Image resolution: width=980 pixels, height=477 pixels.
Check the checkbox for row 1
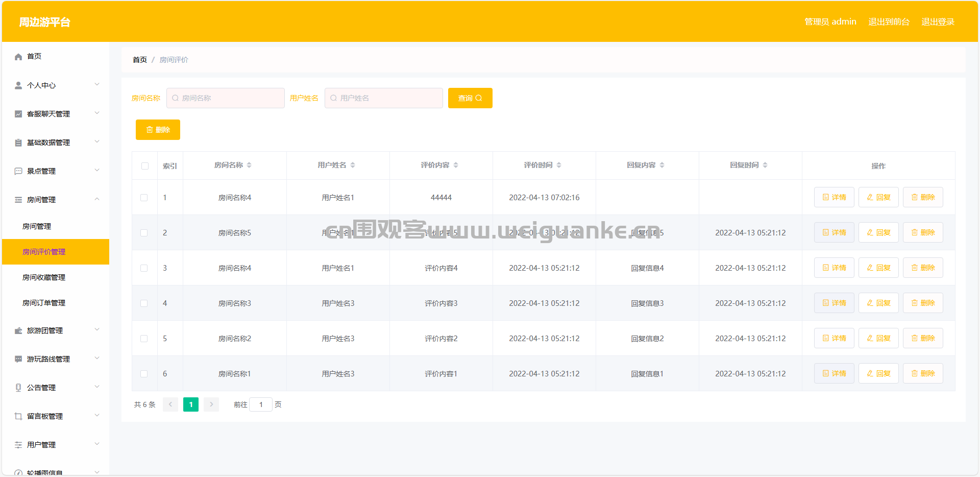[x=144, y=198]
